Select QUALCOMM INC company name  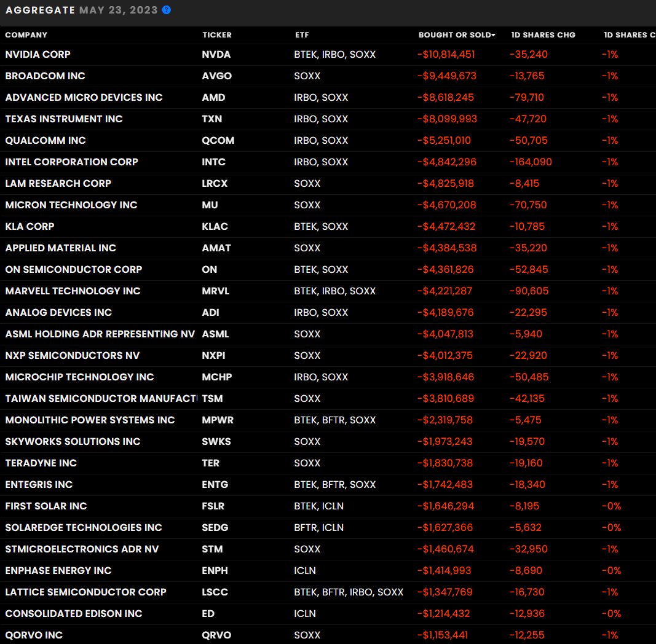point(45,141)
